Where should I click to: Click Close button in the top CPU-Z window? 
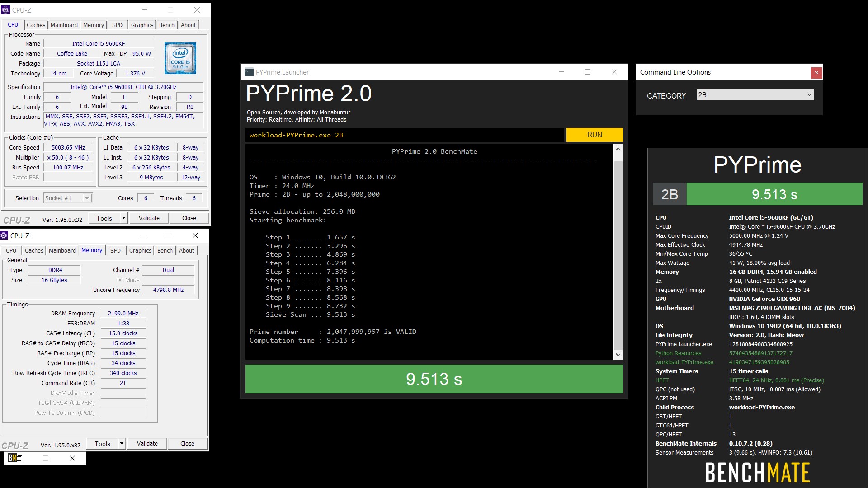pyautogui.click(x=189, y=218)
